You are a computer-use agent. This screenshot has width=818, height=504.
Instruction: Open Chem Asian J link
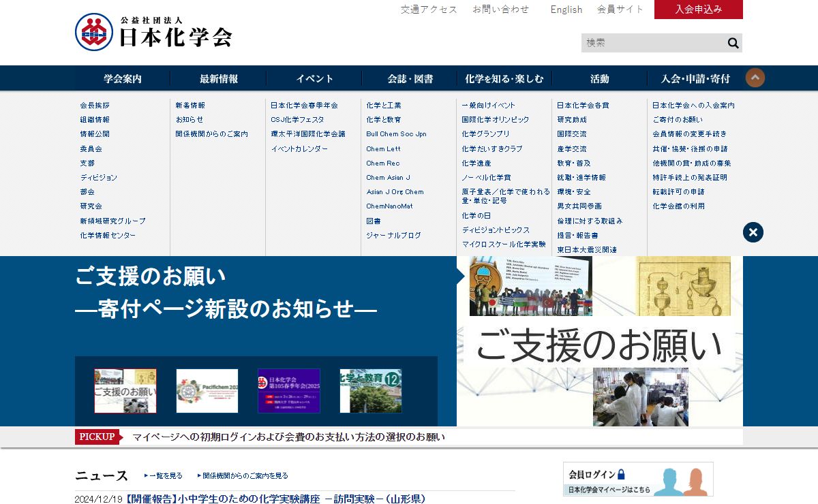click(388, 178)
